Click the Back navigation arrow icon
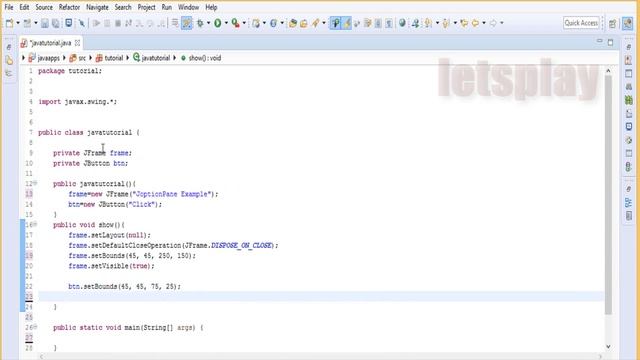Viewport: 640px width, 360px height. [476, 23]
